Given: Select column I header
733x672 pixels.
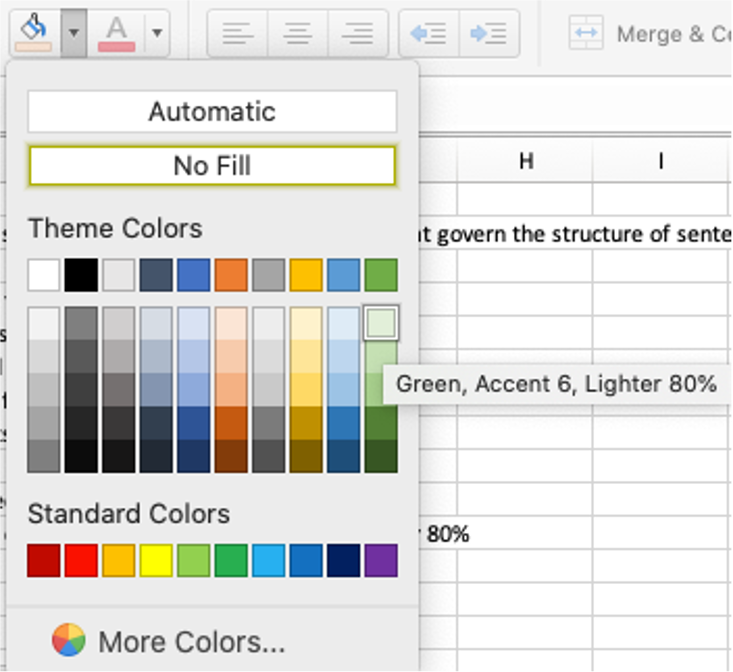Looking at the screenshot, I should click(660, 162).
